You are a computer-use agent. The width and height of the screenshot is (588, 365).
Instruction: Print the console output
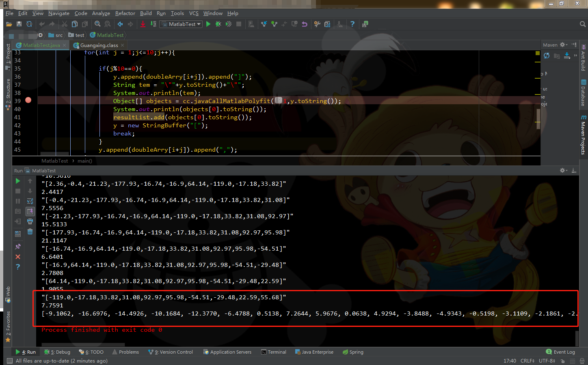coord(30,221)
